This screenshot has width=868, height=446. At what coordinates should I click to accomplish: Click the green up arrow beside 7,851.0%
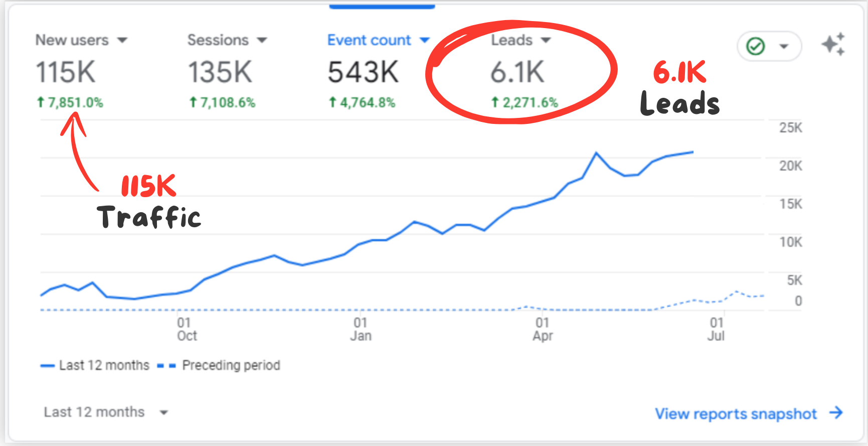tap(41, 102)
